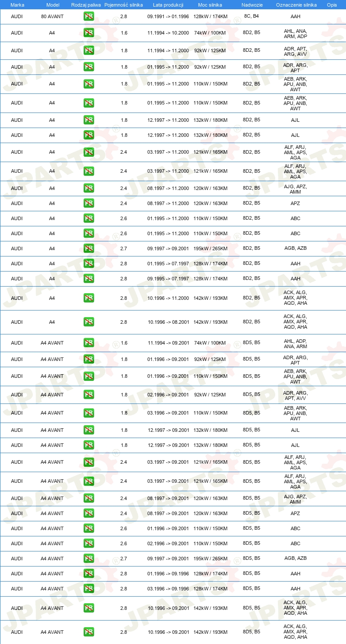
Task: Select the date range 03.1996 -> 09.1996
Action: 168,589
